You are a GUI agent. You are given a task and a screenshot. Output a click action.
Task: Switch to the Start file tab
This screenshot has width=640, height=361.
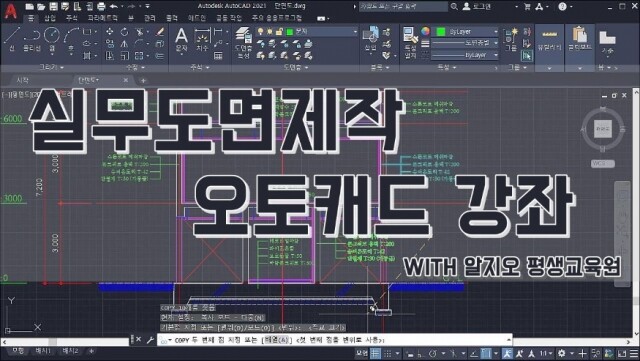pos(22,80)
